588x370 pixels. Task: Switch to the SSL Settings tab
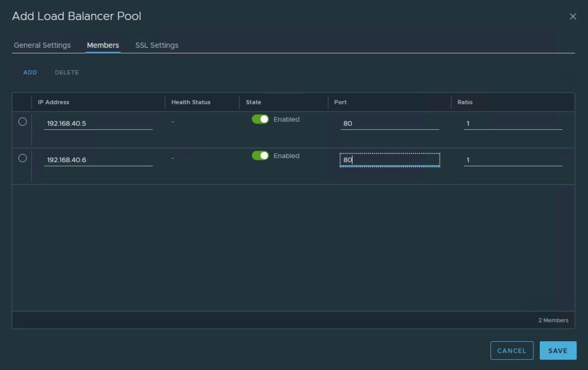click(156, 45)
